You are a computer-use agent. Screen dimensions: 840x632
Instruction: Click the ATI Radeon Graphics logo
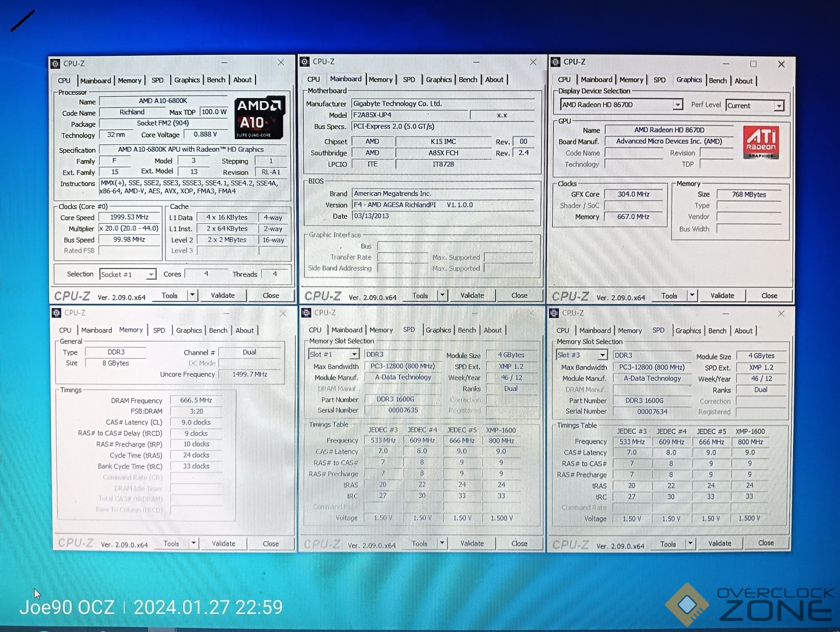coord(760,142)
